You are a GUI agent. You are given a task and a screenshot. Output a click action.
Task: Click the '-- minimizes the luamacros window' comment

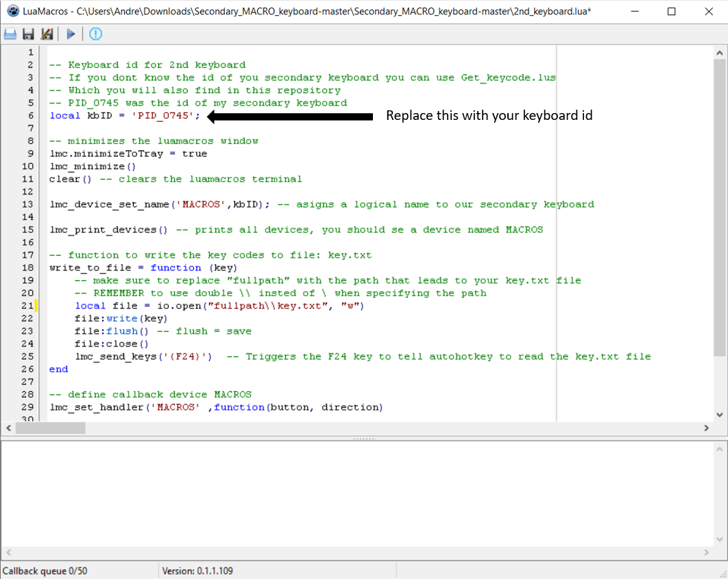(x=154, y=141)
